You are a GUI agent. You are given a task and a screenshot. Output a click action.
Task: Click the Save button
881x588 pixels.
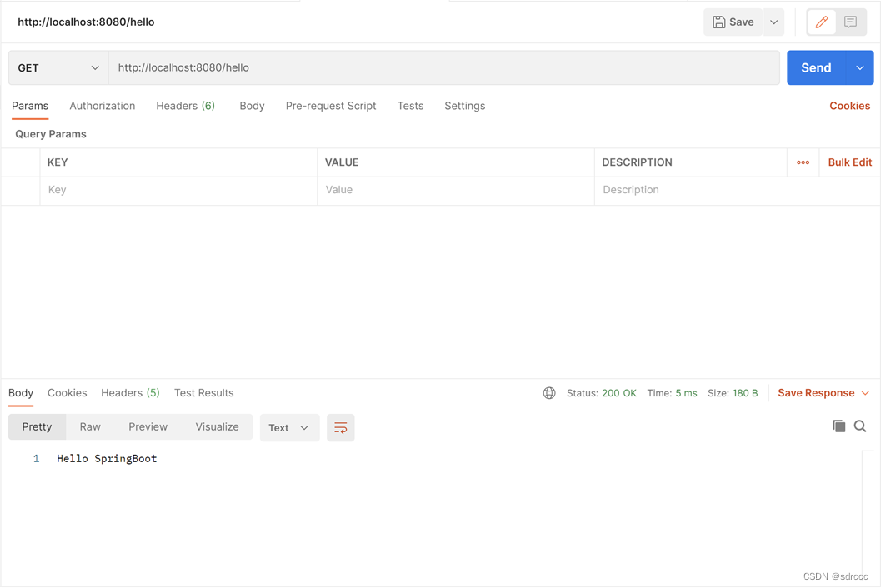[733, 22]
